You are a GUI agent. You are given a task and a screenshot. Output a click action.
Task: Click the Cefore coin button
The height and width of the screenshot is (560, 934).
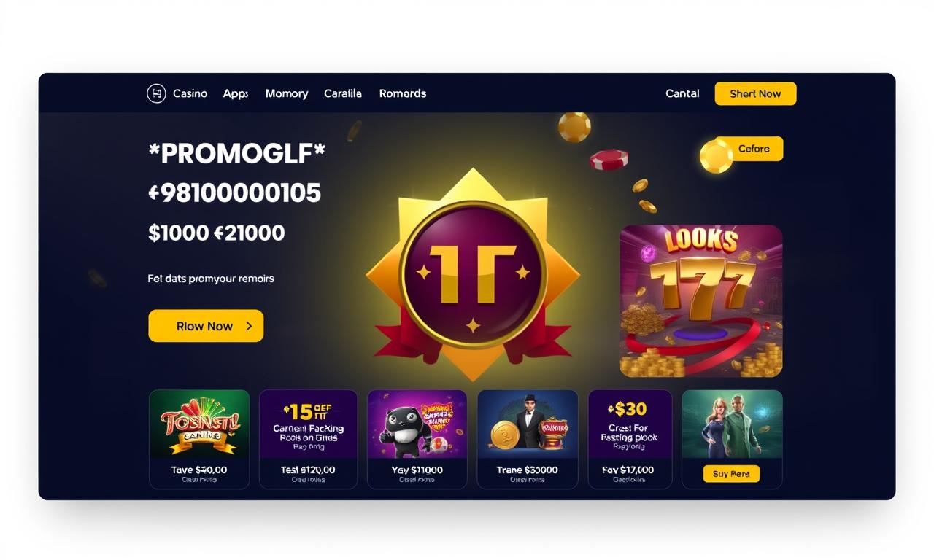point(752,149)
